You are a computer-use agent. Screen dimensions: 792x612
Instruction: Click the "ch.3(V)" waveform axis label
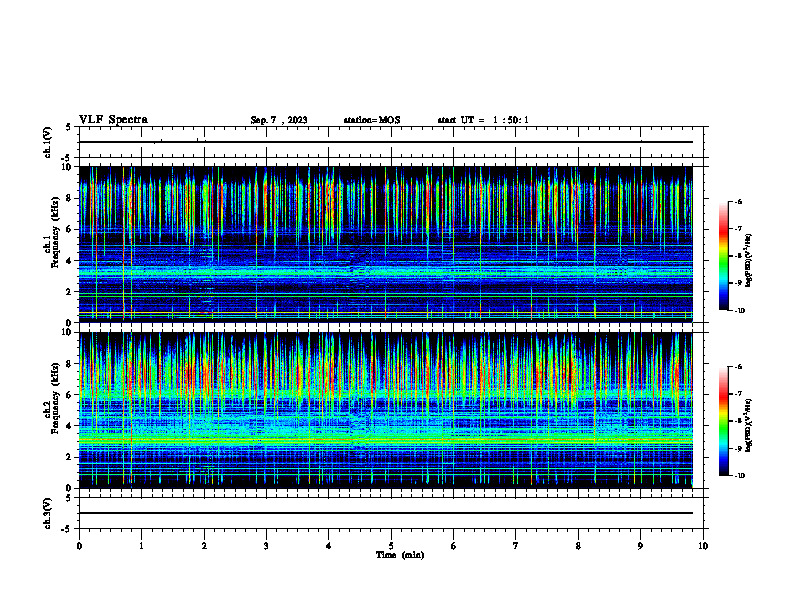(x=47, y=513)
